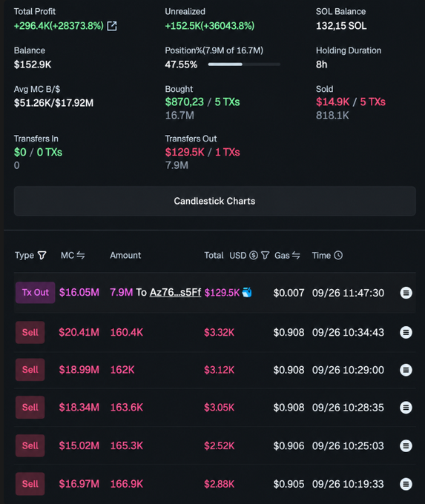Click the $2.88K total cell
Screen dimensions: 425x504
[x=220, y=484]
